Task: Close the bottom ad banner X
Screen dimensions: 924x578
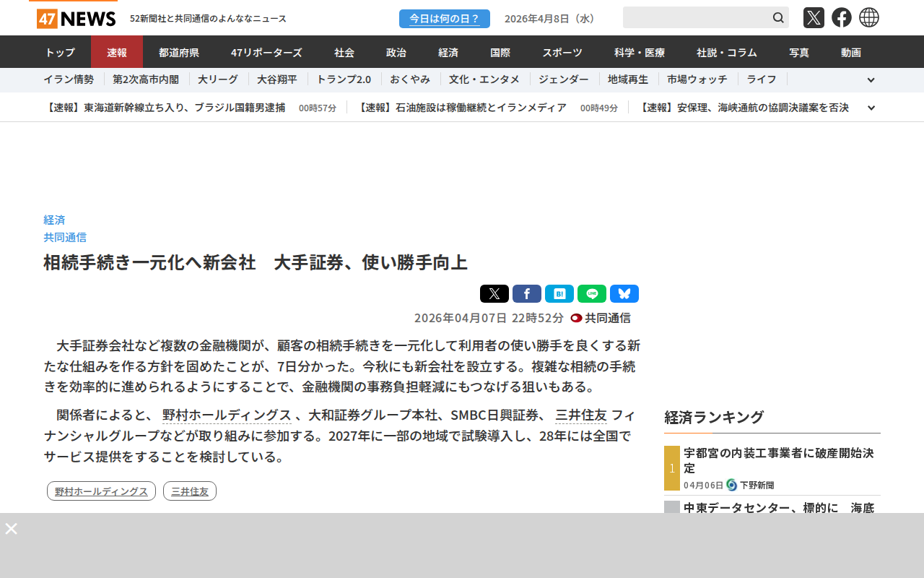Action: pos(11,528)
